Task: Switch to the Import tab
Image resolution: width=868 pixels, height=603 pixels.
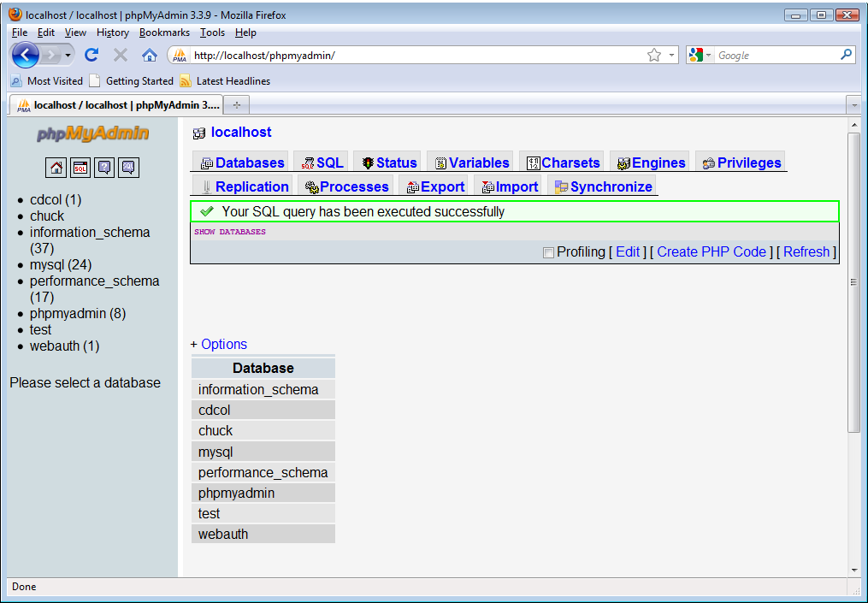Action: (x=510, y=186)
